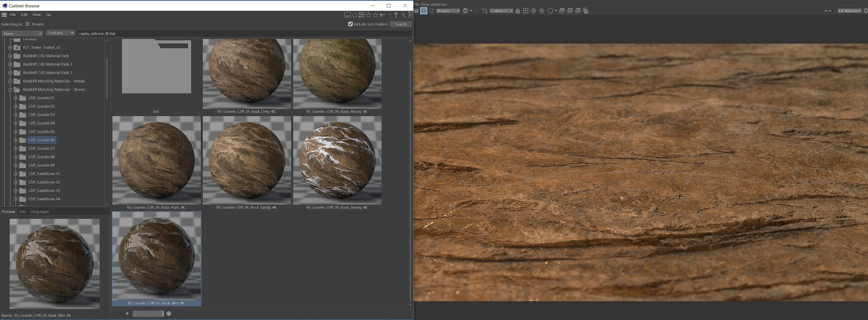Click the round RGB channel icon

point(465,10)
